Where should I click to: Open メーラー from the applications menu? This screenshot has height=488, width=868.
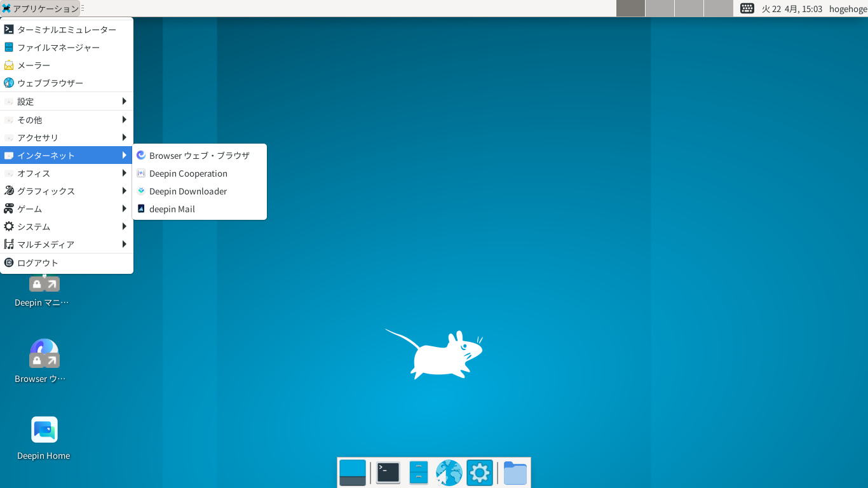[x=67, y=65]
